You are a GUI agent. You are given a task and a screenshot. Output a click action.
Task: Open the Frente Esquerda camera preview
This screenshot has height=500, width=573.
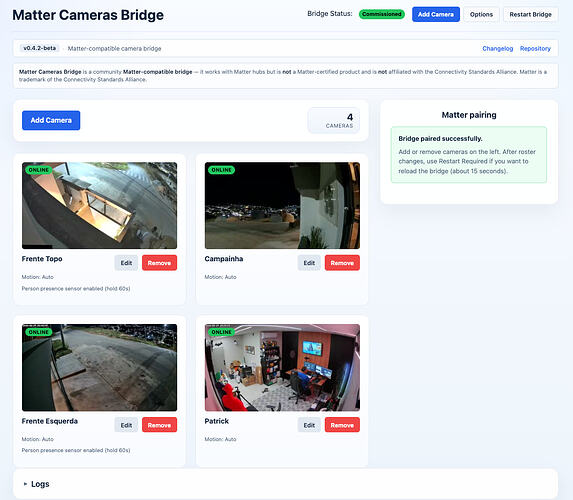pos(99,367)
